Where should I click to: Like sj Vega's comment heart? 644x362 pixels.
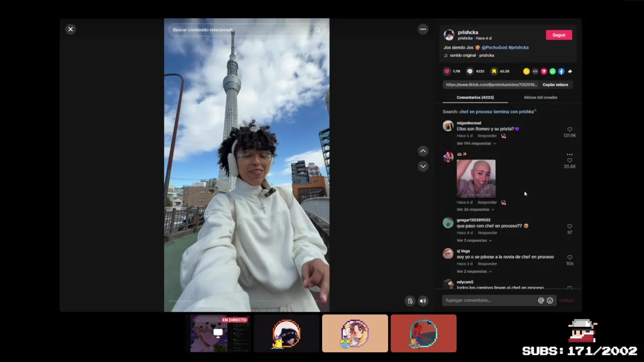click(x=570, y=257)
